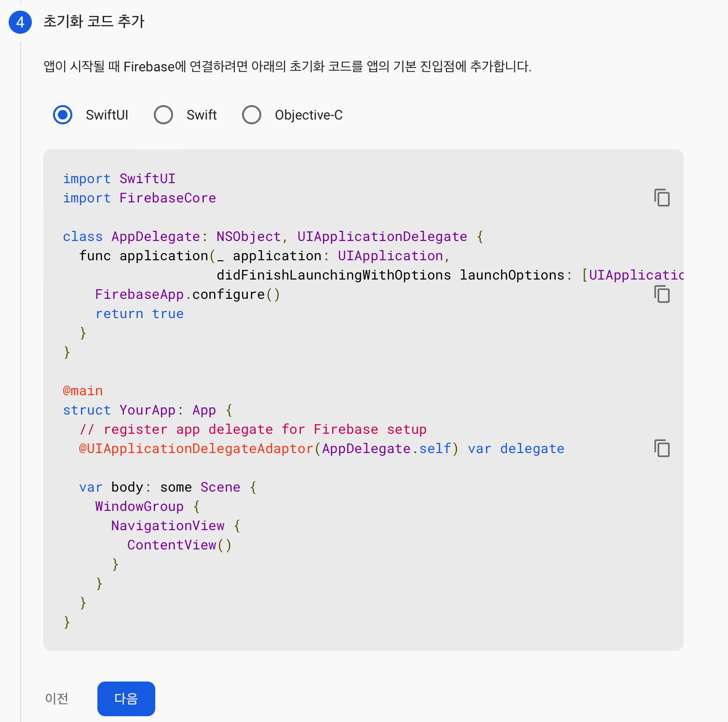The height and width of the screenshot is (722, 728).
Task: Click the 'class AppDelegate' declaration line
Action: point(273,237)
